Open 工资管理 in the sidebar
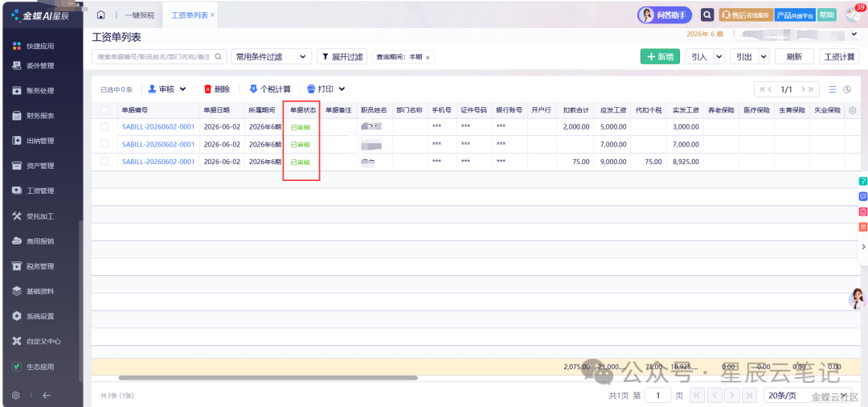The width and height of the screenshot is (868, 407). (x=41, y=191)
